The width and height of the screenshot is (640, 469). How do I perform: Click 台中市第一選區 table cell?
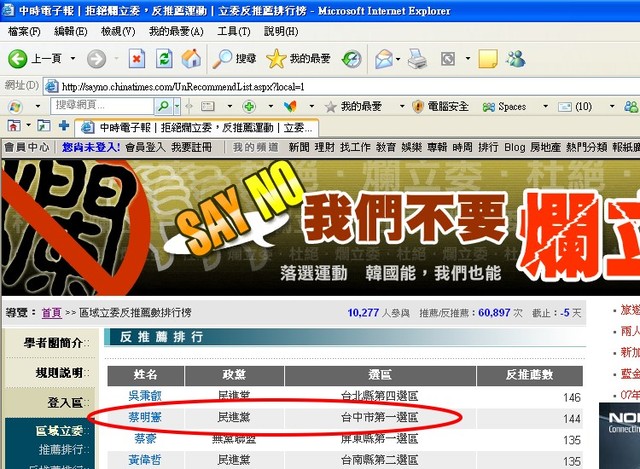(x=380, y=418)
